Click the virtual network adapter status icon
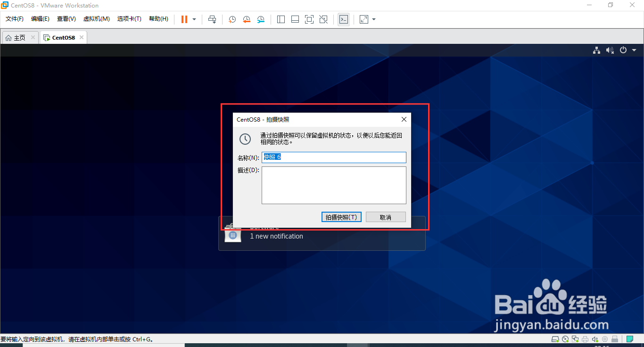 click(575, 339)
